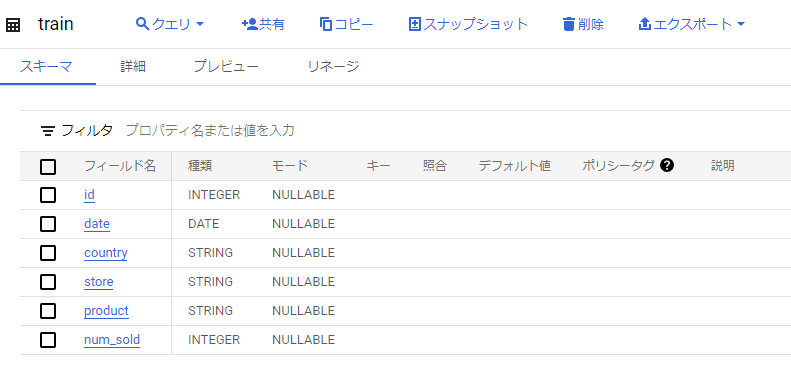Viewport: 791px width, 370px height.
Task: Click the magnifier Query icon
Action: [x=143, y=23]
